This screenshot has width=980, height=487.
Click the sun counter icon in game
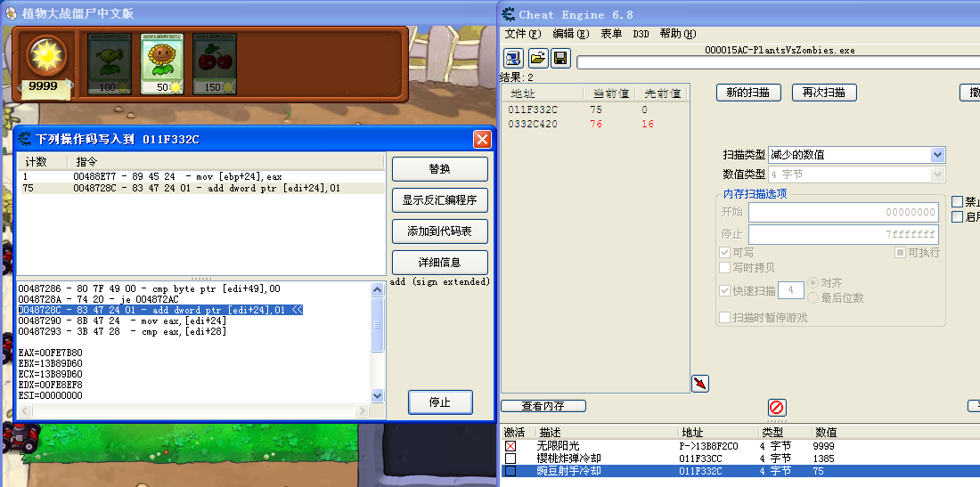[x=45, y=56]
